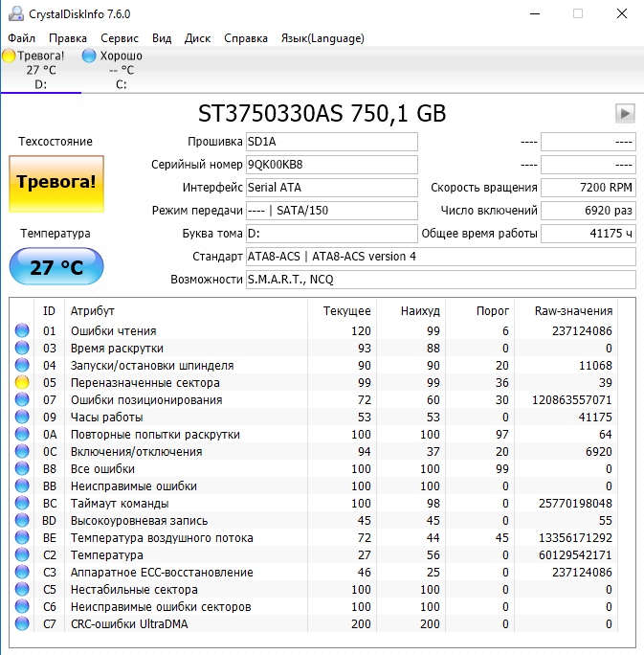644x655 pixels.
Task: Select raw value 25770198048
Action: (x=575, y=504)
